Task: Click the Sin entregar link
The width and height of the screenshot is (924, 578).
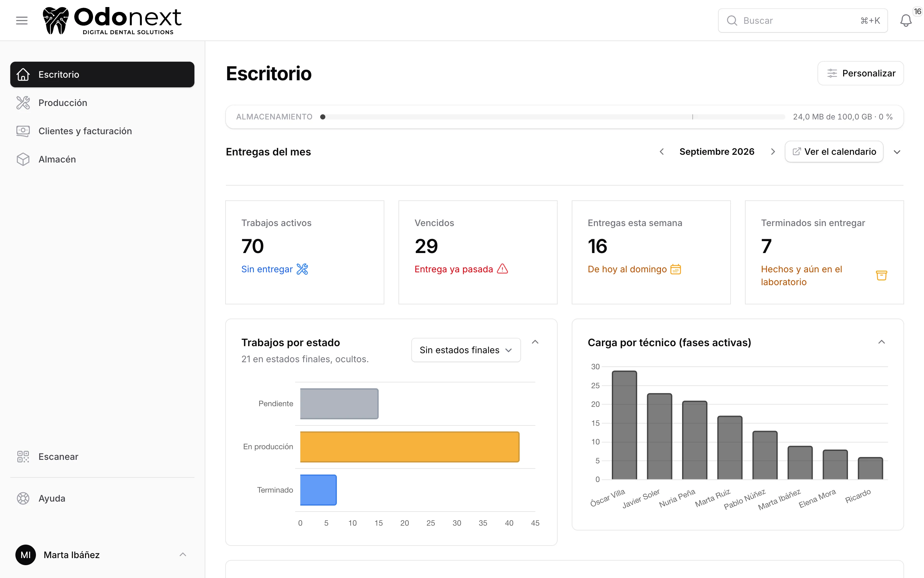Action: [267, 269]
